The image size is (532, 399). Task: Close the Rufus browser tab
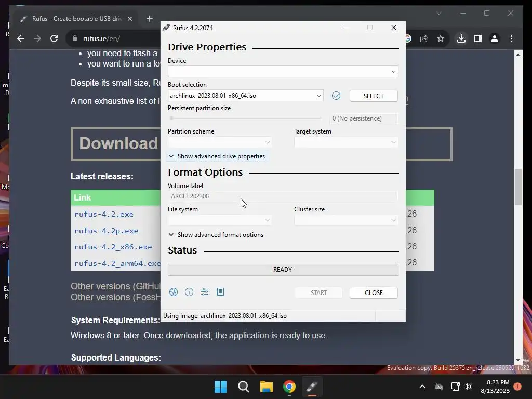(129, 19)
